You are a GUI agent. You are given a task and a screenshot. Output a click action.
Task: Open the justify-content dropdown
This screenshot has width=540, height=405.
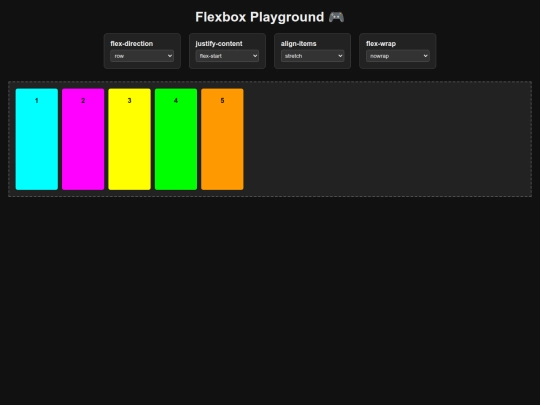[227, 56]
